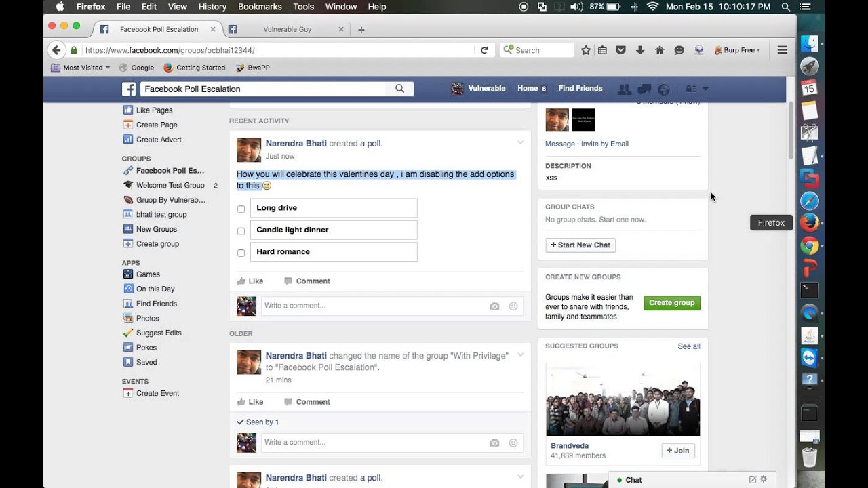868x488 pixels.
Task: Reload the page with refresh icon
Action: [x=484, y=50]
